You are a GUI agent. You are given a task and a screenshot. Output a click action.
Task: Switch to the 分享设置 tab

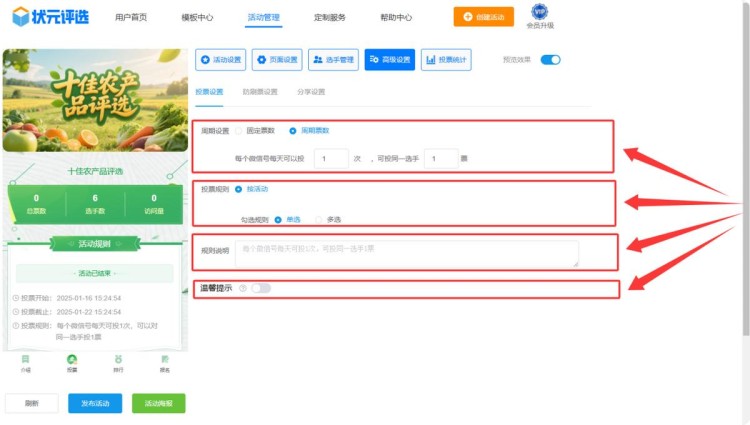point(311,92)
